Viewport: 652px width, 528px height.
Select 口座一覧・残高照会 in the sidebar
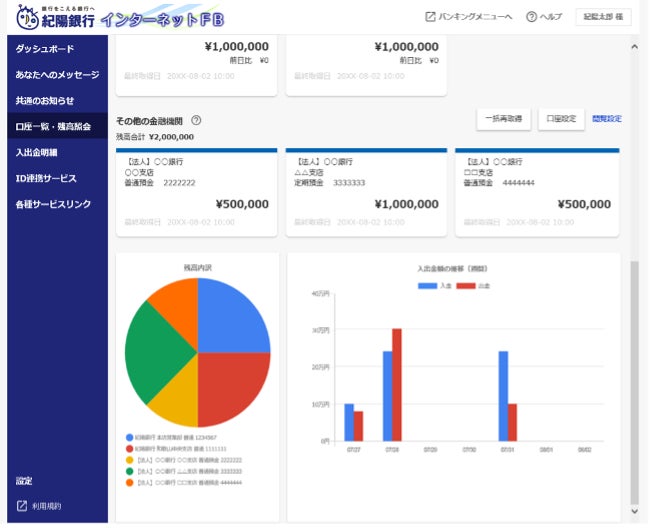pos(57,126)
